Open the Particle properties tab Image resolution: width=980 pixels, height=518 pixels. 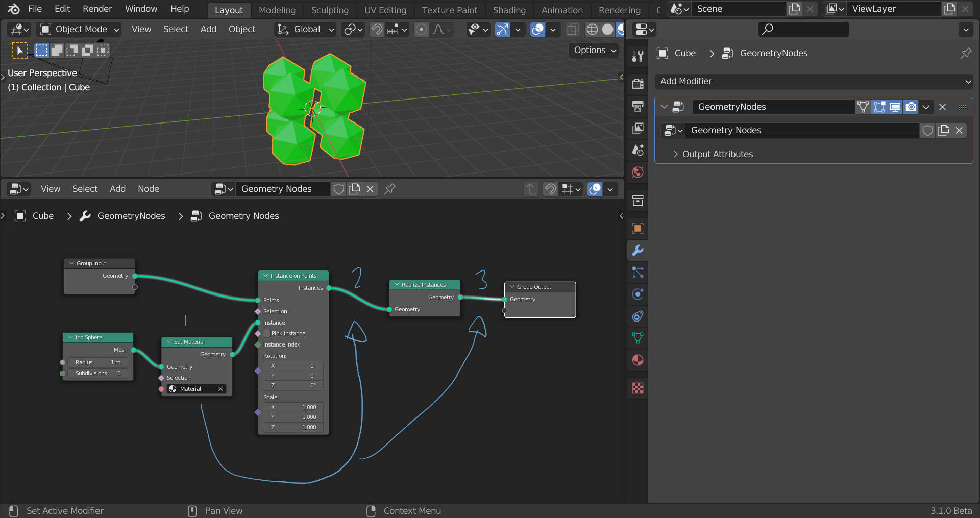click(x=637, y=273)
